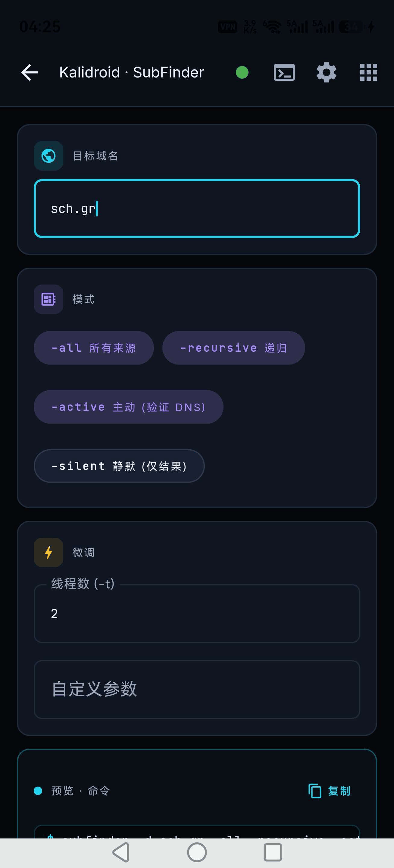This screenshot has height=868, width=394.
Task: Toggle the -active 主动 DNS chip
Action: click(x=129, y=407)
